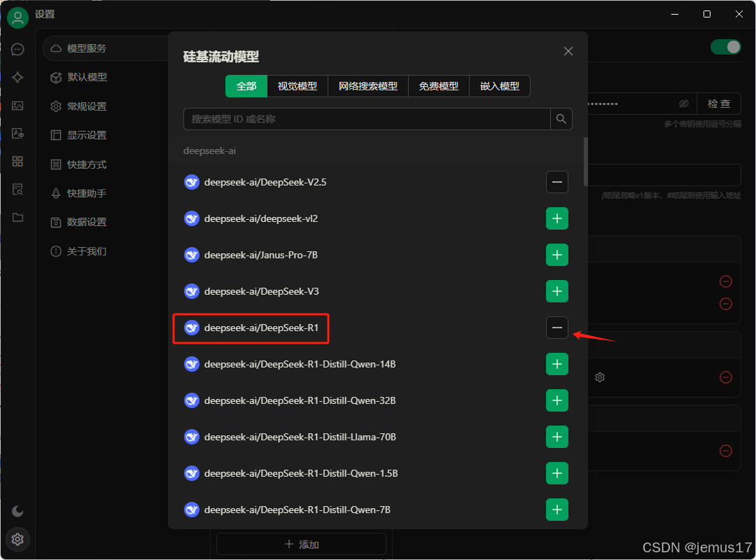Select the 网络搜索模型 tab
This screenshot has width=756, height=560.
pos(368,86)
